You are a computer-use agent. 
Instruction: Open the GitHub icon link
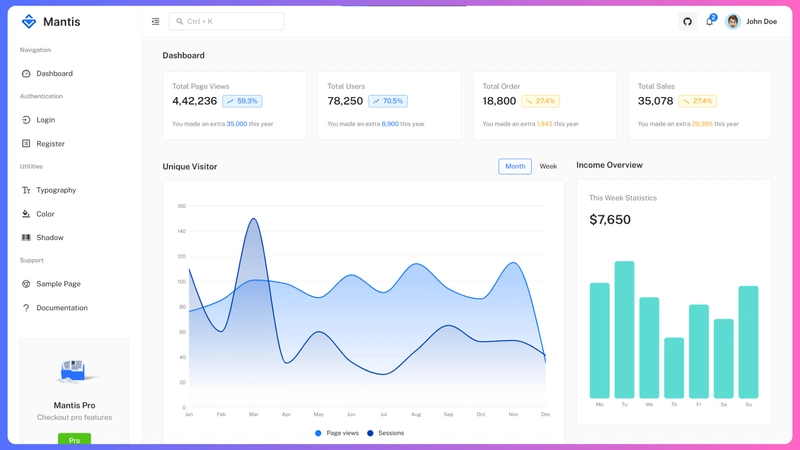point(687,21)
